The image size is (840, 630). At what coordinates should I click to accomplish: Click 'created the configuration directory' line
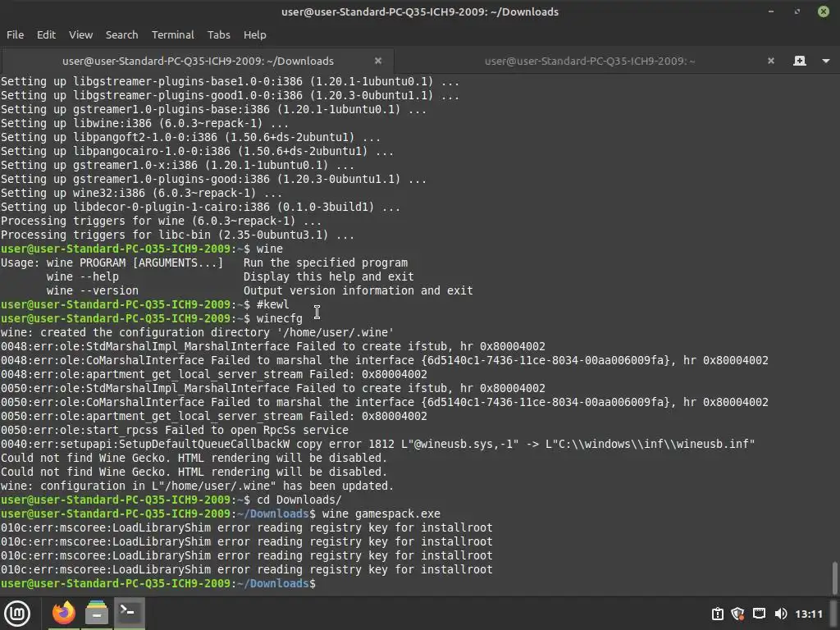[x=197, y=333]
